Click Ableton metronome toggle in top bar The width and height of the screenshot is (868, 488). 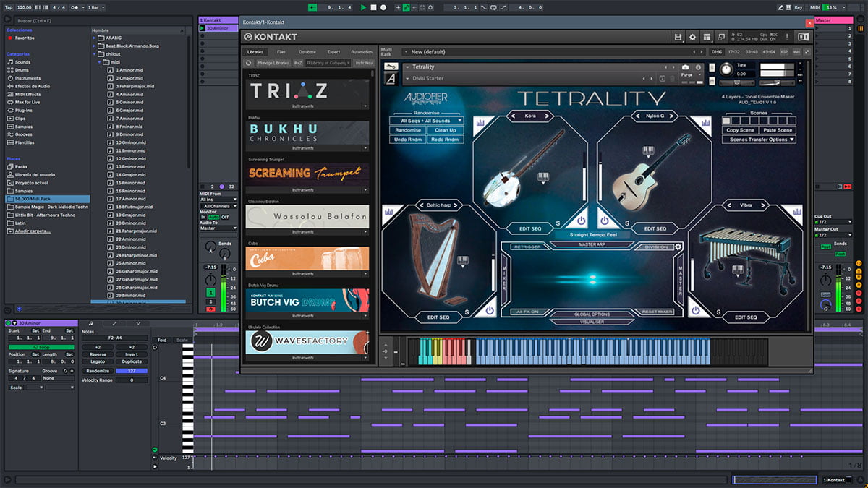pyautogui.click(x=77, y=7)
